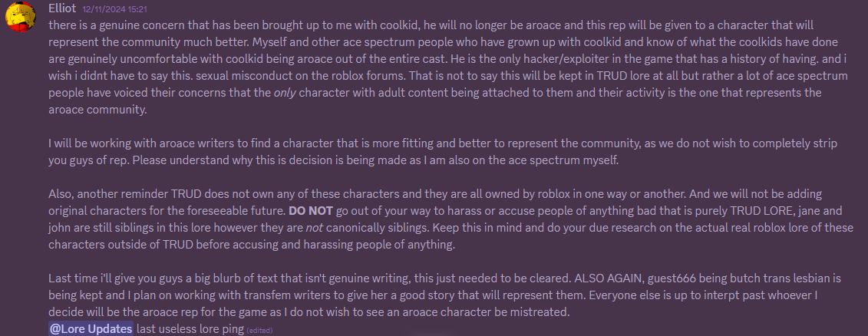Click the @Lore Updates role mention
This screenshot has width=868, height=336.
click(x=91, y=329)
